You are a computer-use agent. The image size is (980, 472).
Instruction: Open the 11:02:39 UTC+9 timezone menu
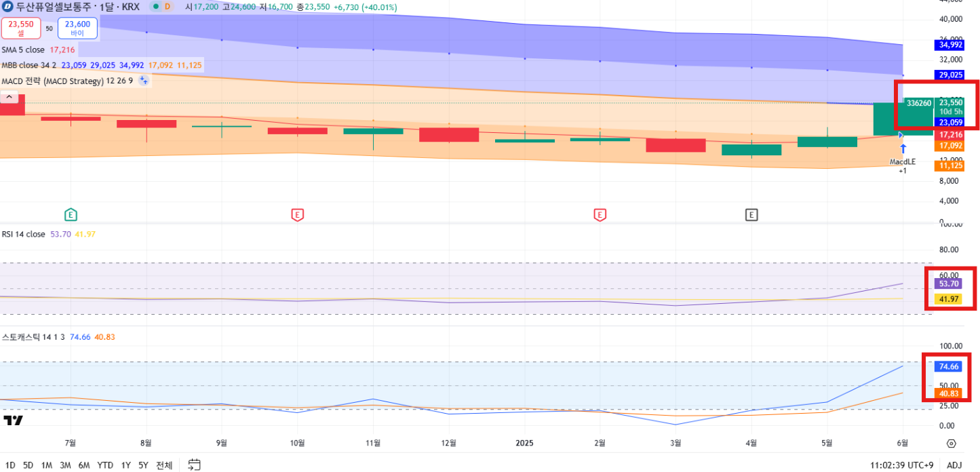click(x=903, y=465)
